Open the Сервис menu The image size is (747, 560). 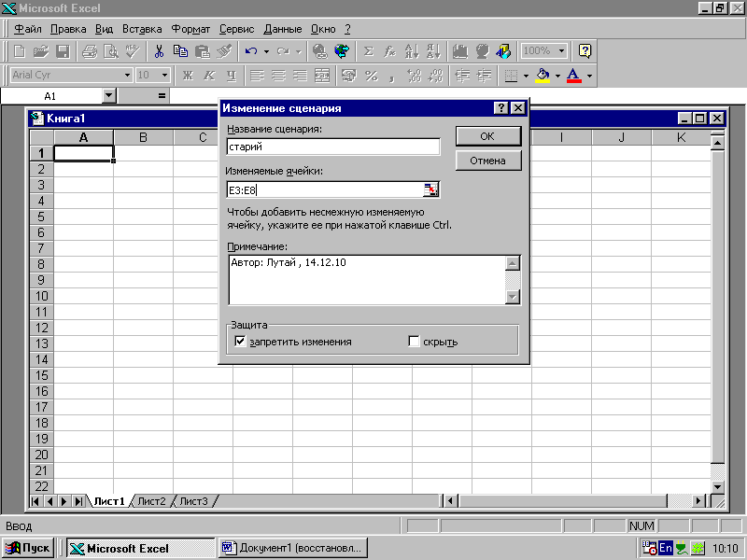point(237,29)
